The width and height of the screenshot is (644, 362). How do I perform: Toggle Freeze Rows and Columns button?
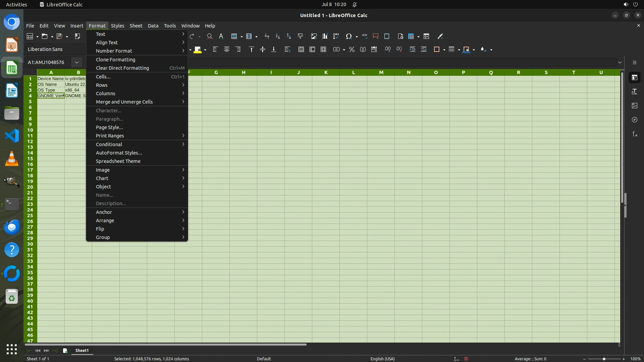412,36
